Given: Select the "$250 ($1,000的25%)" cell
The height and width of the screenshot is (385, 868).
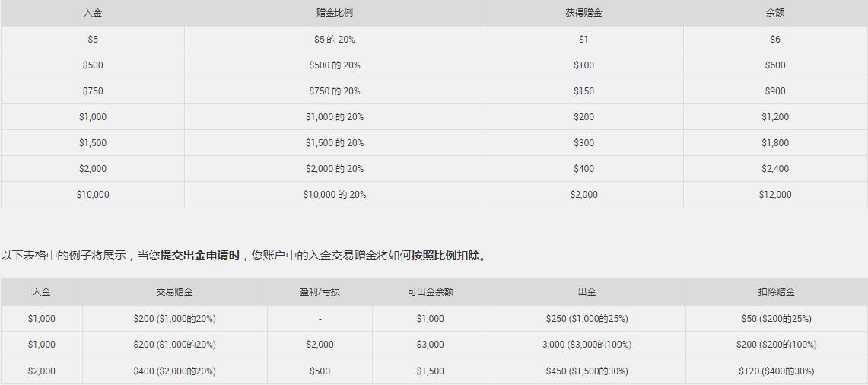Looking at the screenshot, I should (x=587, y=319).
